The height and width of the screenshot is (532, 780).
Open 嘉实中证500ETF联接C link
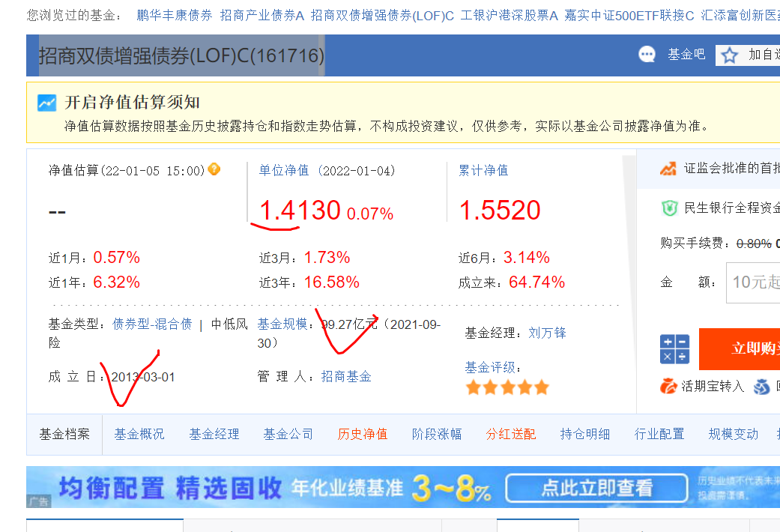pos(629,16)
